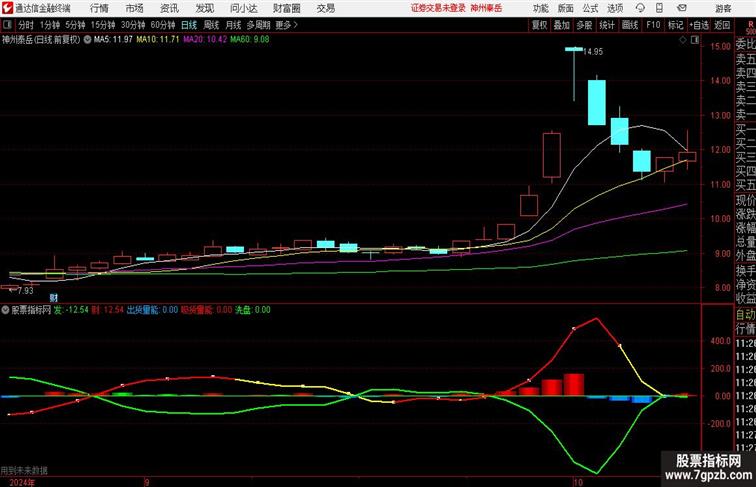Click the 14.95 high price label
Screen dimensions: 756x487
click(593, 52)
